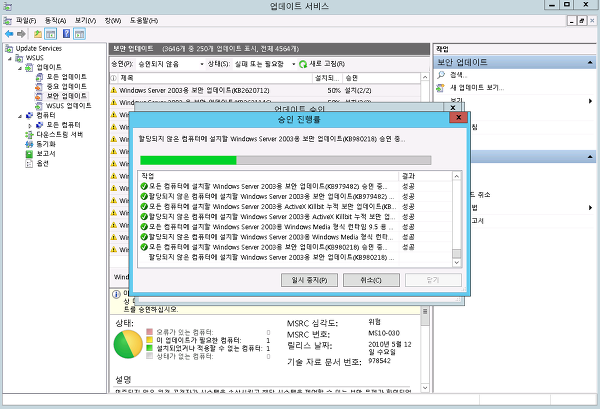Click the 검색 search action
The image size is (600, 409).
pyautogui.click(x=458, y=75)
